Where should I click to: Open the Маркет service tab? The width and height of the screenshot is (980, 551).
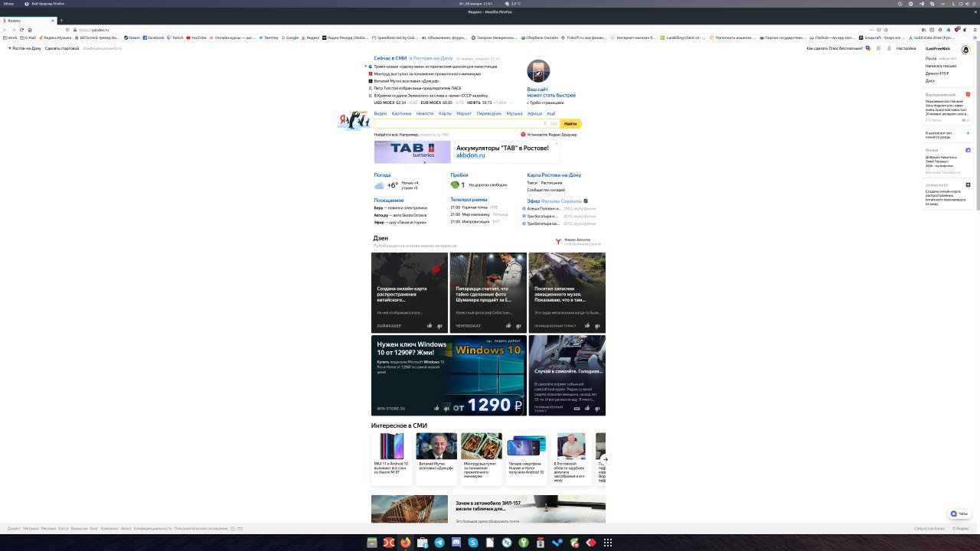click(x=464, y=113)
